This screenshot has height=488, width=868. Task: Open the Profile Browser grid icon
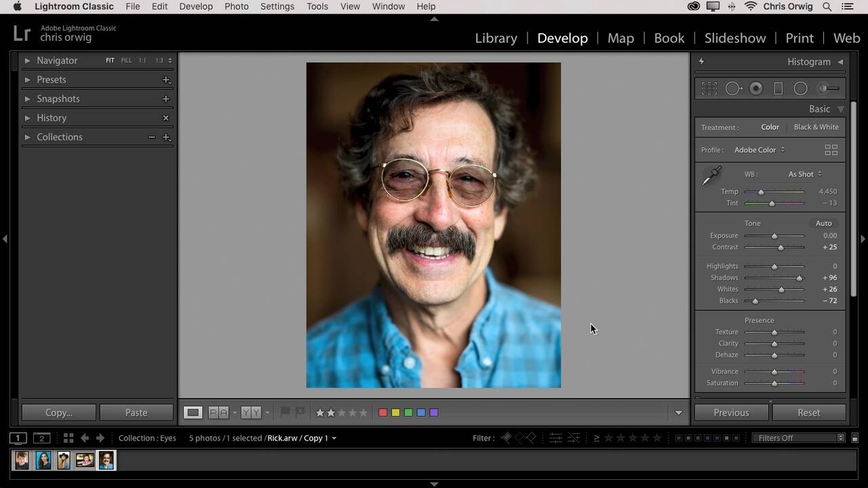point(831,150)
